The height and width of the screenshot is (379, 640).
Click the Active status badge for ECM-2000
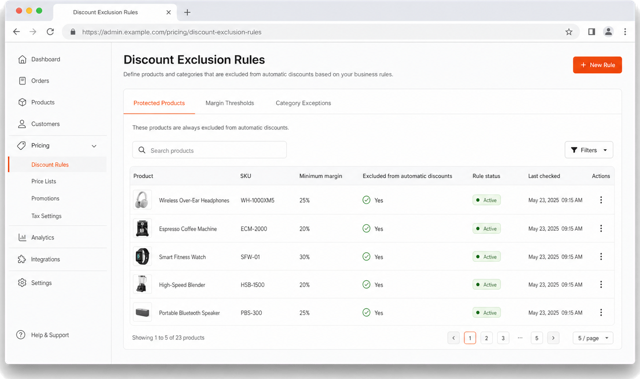coord(487,228)
